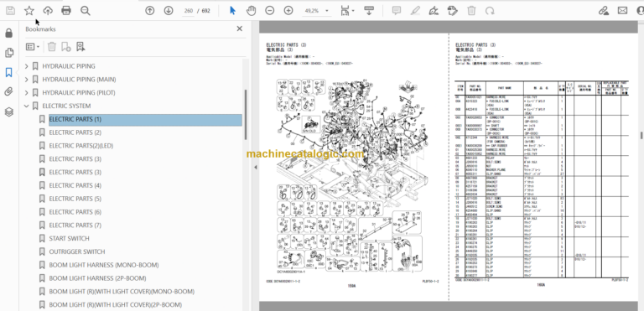The image size is (644, 311).
Task: Open the Stamp tool
Action: (x=452, y=11)
